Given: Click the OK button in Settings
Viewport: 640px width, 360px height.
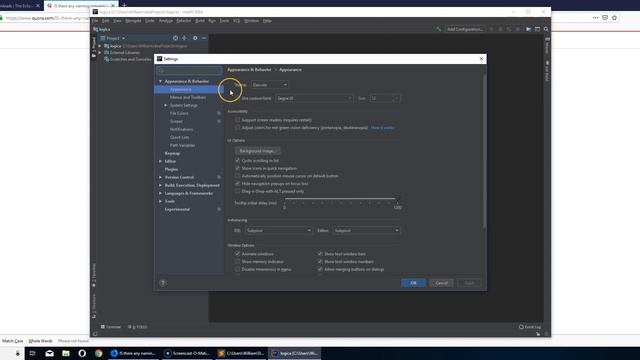Looking at the screenshot, I should (x=413, y=283).
